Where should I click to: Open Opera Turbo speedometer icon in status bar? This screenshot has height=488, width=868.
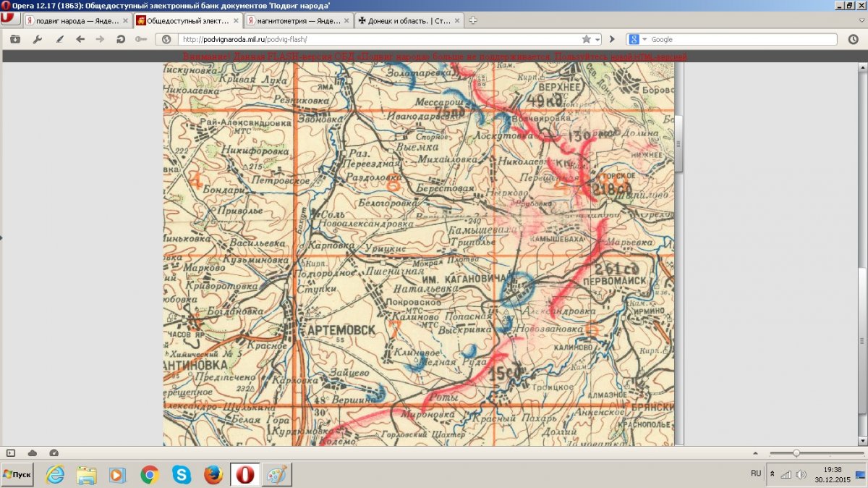click(x=54, y=453)
